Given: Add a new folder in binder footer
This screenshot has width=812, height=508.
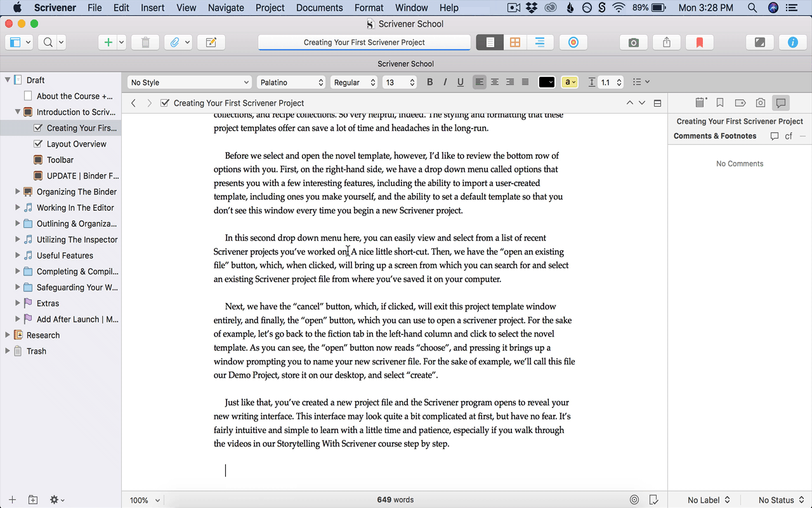Looking at the screenshot, I should (33, 500).
